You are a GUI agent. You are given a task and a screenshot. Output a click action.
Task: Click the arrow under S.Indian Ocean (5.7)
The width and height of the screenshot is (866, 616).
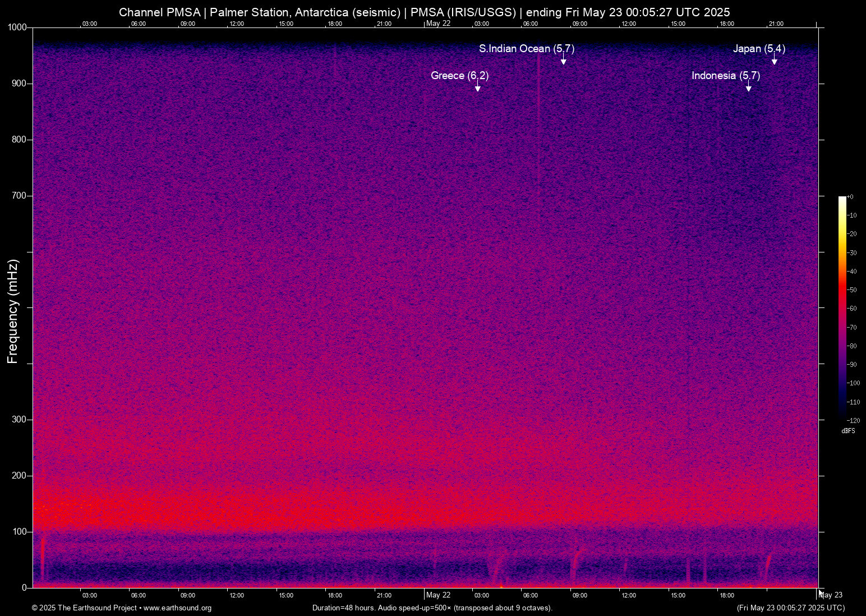pyautogui.click(x=563, y=61)
